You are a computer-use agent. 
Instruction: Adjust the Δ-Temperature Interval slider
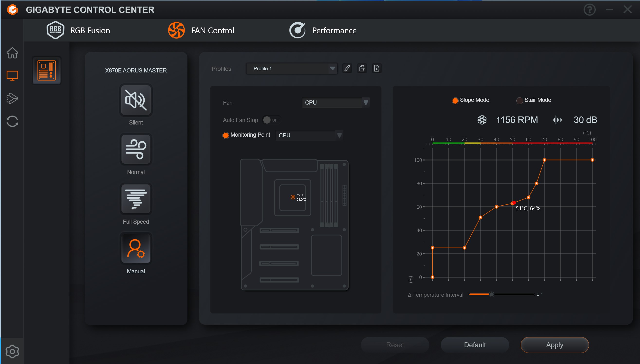click(491, 294)
